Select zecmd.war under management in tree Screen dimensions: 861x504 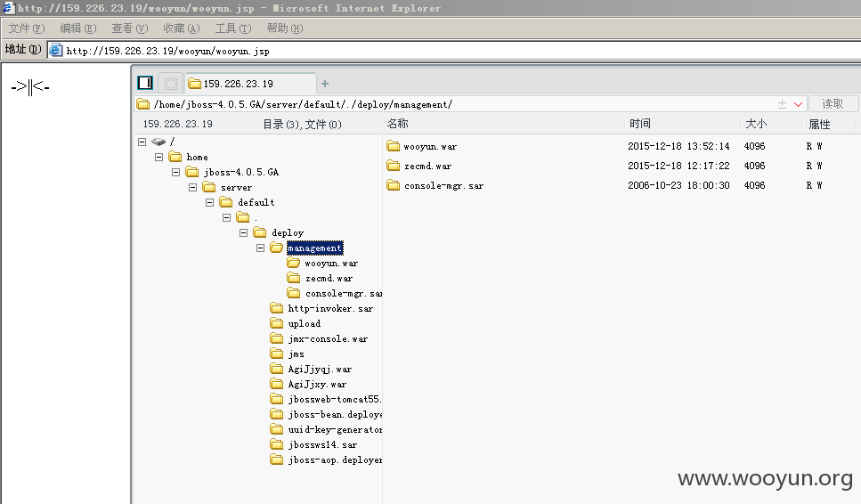click(x=329, y=279)
